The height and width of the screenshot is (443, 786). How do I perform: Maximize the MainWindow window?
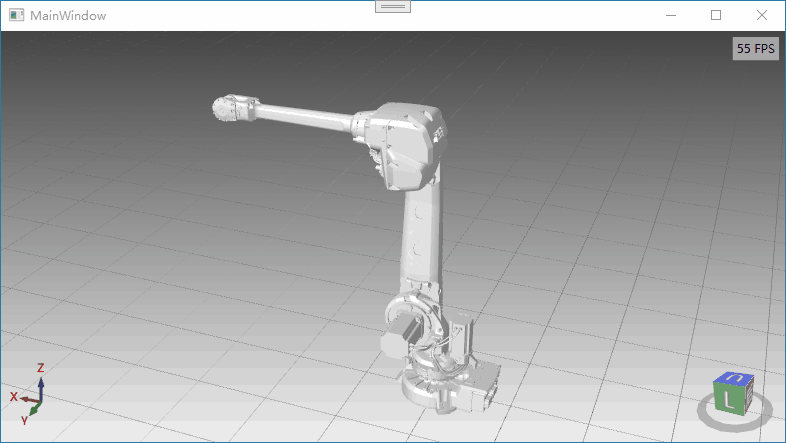[x=716, y=15]
